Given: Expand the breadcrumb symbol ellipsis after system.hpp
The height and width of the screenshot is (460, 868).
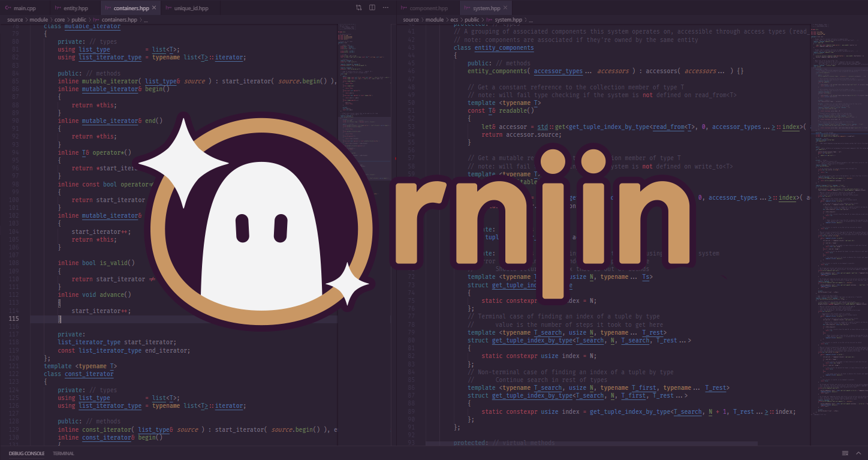Looking at the screenshot, I should point(532,20).
